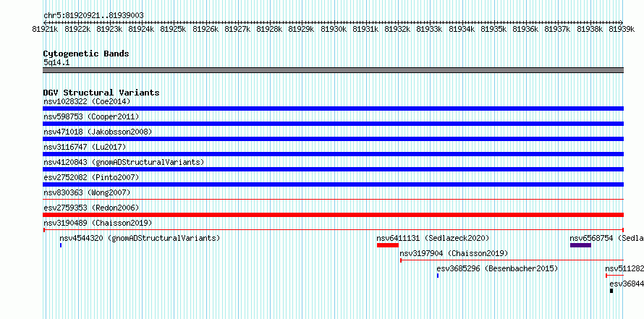Click the 81933k ruler tick label
Viewport: 644px width, 319px height.
coord(430,29)
